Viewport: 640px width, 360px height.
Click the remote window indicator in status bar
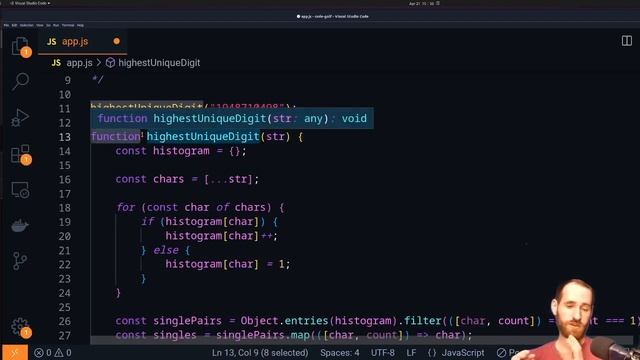tap(15, 353)
